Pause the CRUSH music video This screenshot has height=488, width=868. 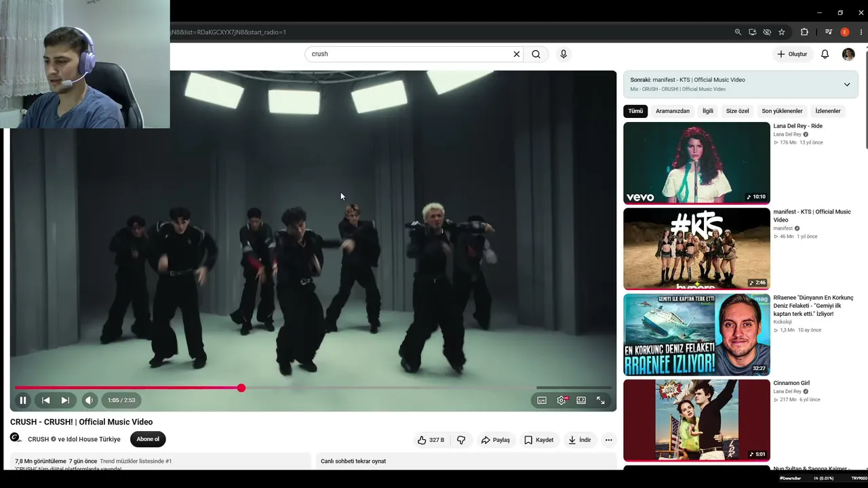click(x=22, y=400)
